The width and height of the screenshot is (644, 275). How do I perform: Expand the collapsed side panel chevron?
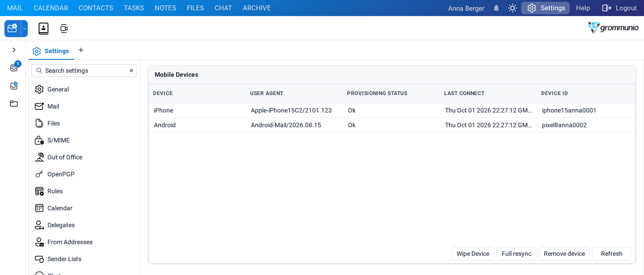click(14, 50)
